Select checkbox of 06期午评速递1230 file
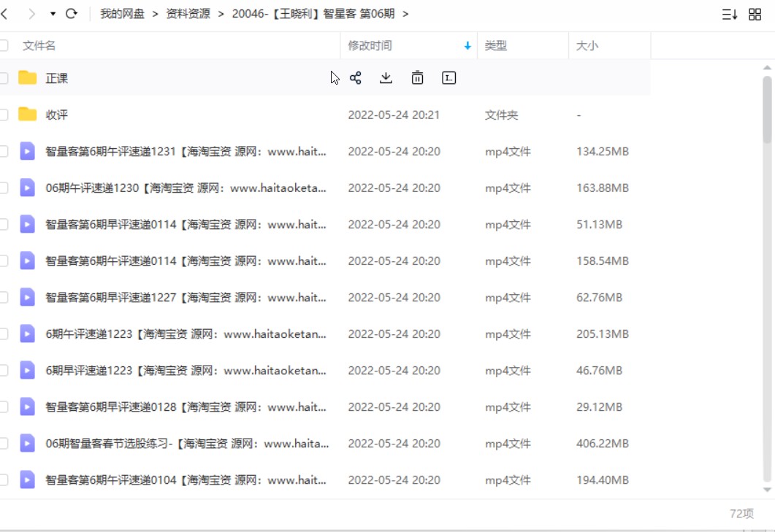Screen dimensions: 775x532 pos(4,188)
